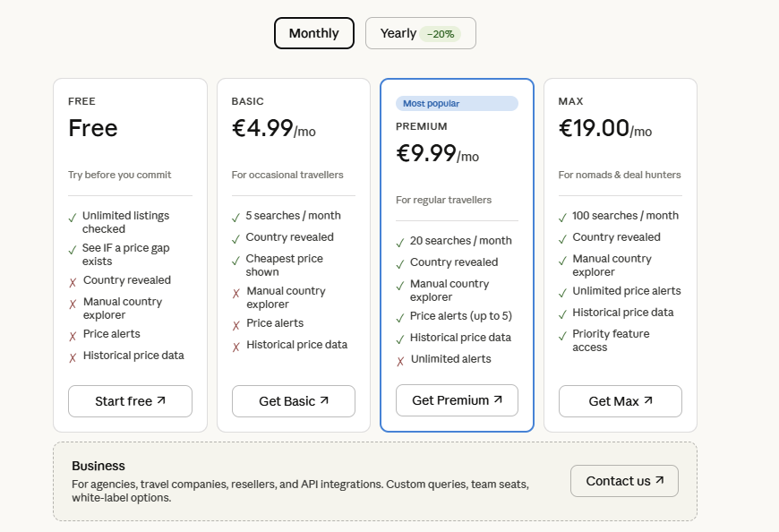Click the Get Basic button

click(x=293, y=401)
